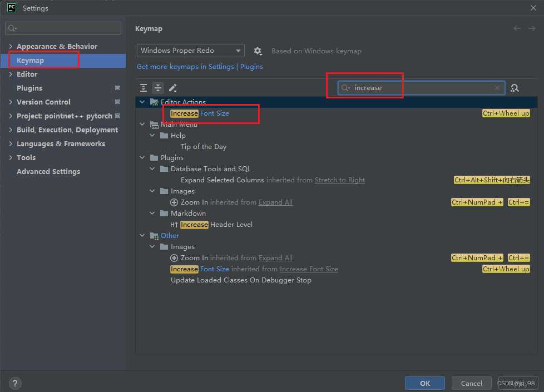Clear the increase search with X icon
544x392 pixels.
point(497,88)
